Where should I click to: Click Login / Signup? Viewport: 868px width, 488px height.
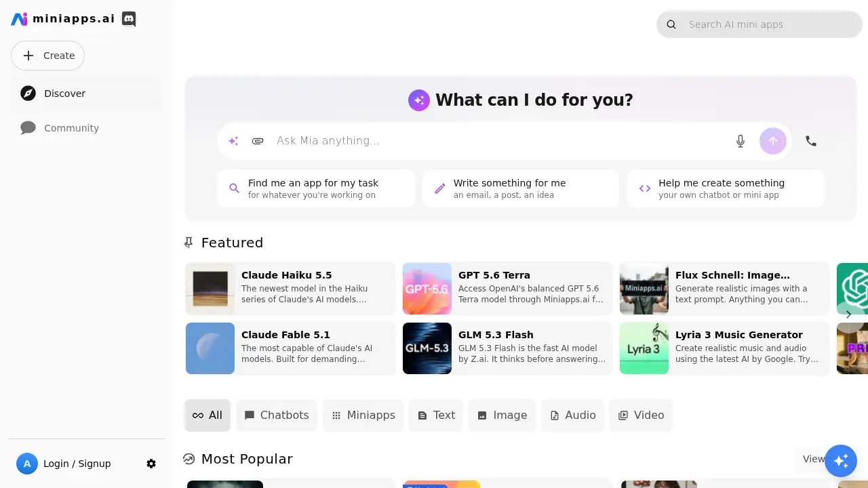[77, 464]
